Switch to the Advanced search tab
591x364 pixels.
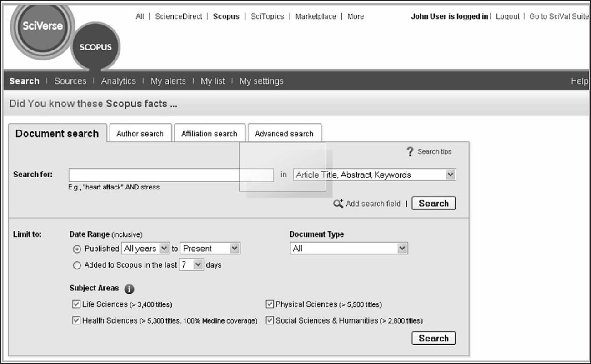(x=284, y=134)
